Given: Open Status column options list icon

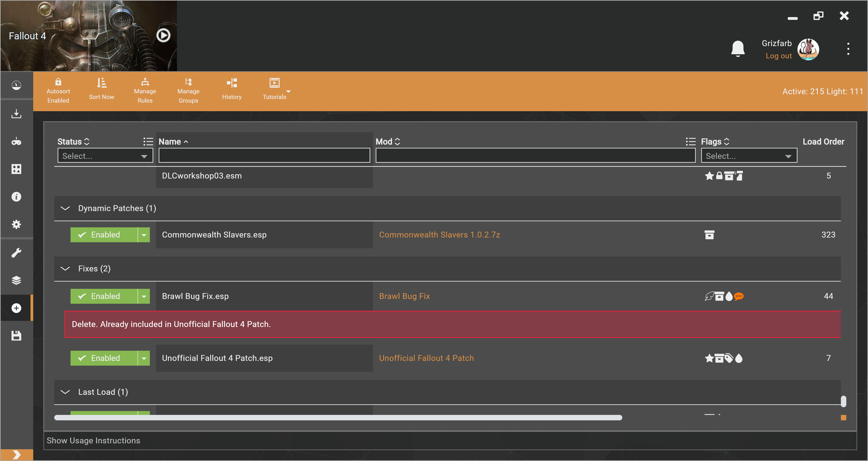Looking at the screenshot, I should (x=148, y=141).
